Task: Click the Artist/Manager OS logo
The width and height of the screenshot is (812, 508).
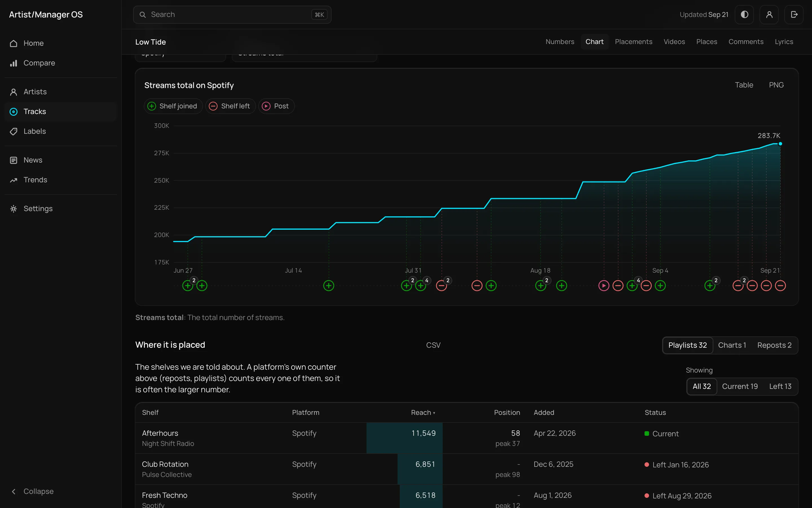Action: (46, 15)
